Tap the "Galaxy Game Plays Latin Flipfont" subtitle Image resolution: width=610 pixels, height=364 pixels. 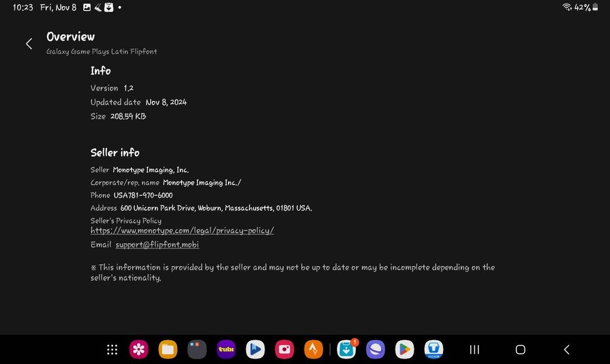101,51
